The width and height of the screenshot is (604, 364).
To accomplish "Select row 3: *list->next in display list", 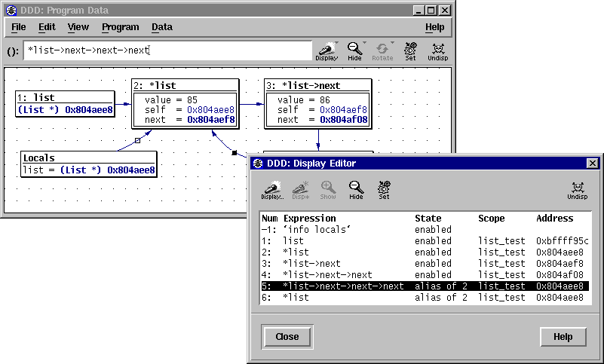I will pos(425,264).
